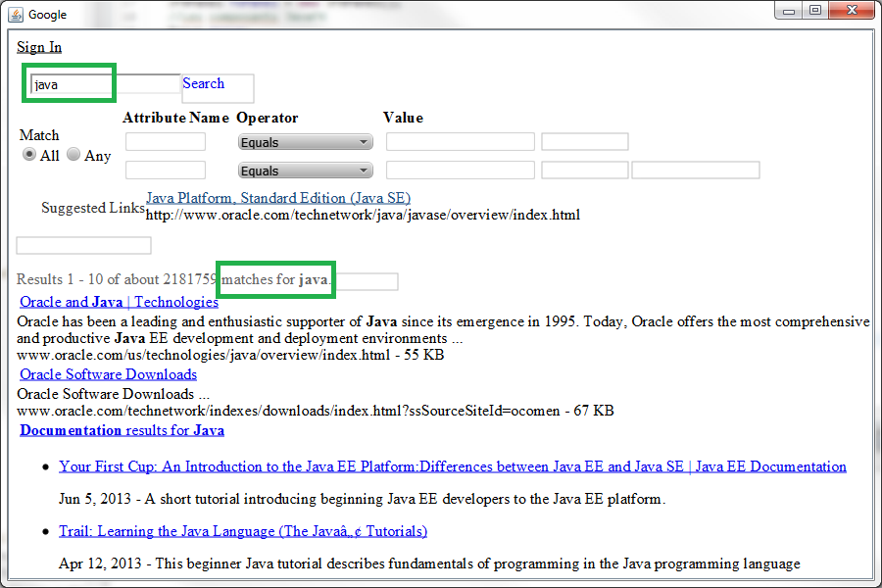The height and width of the screenshot is (588, 882).
Task: Open the first row's Equals operator dropdown
Action: pos(306,142)
